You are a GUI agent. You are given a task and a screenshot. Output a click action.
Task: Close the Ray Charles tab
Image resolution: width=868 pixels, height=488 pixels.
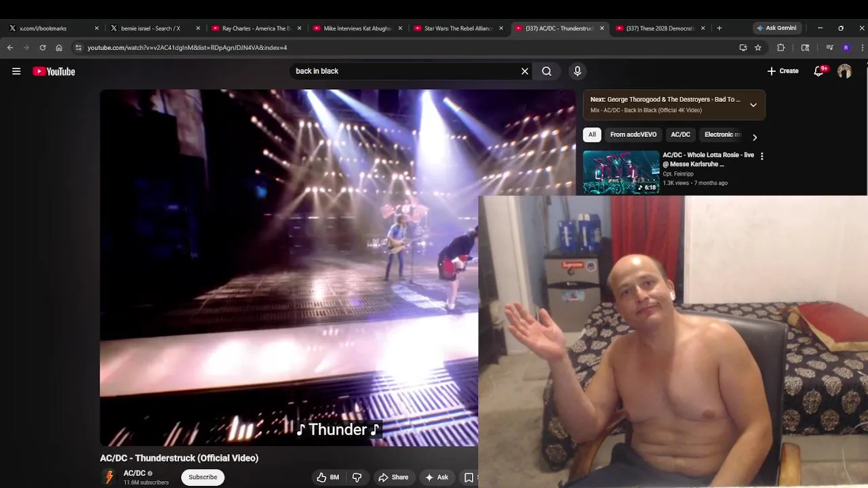point(299,28)
